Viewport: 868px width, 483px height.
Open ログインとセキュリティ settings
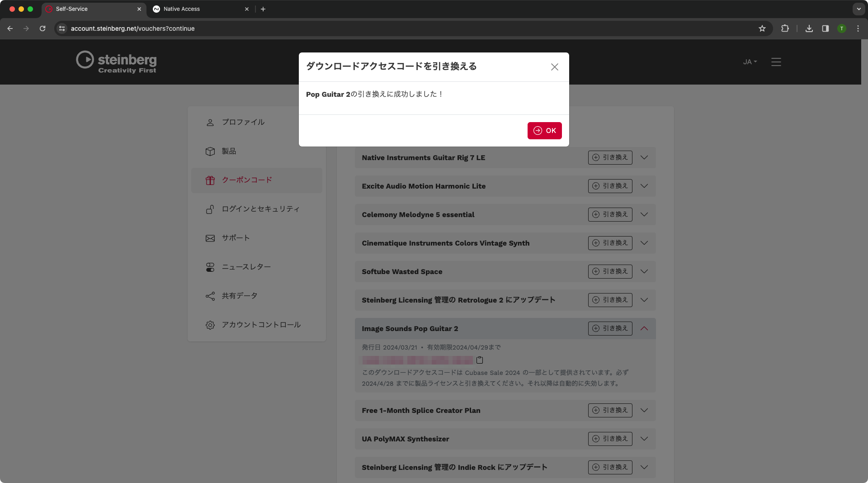pyautogui.click(x=257, y=209)
